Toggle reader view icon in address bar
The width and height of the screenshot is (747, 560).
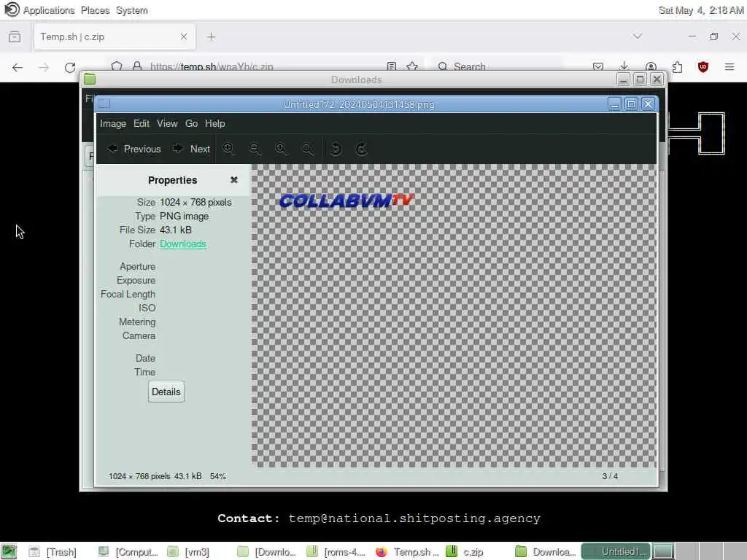coord(392,66)
